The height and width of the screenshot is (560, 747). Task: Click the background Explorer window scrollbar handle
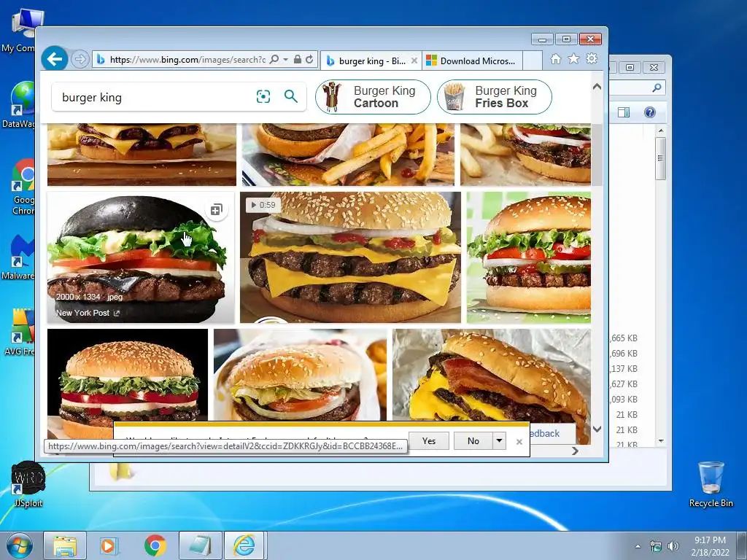pyautogui.click(x=660, y=158)
